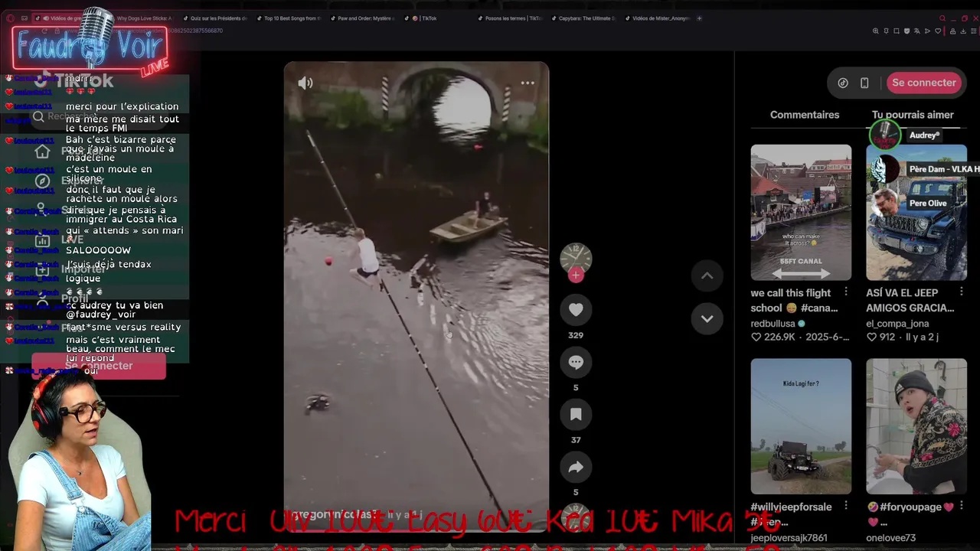Click the 329 likes counter
The width and height of the screenshot is (980, 551).
pos(576,335)
